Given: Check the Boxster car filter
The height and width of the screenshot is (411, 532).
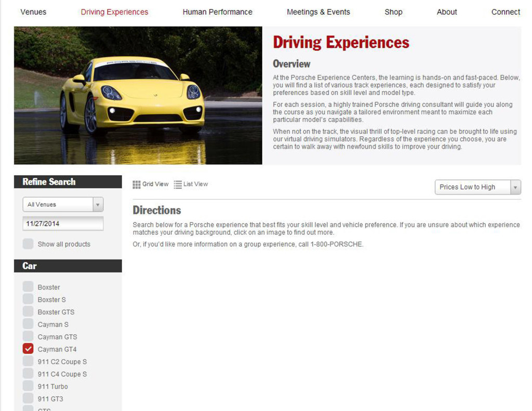Looking at the screenshot, I should coord(28,286).
